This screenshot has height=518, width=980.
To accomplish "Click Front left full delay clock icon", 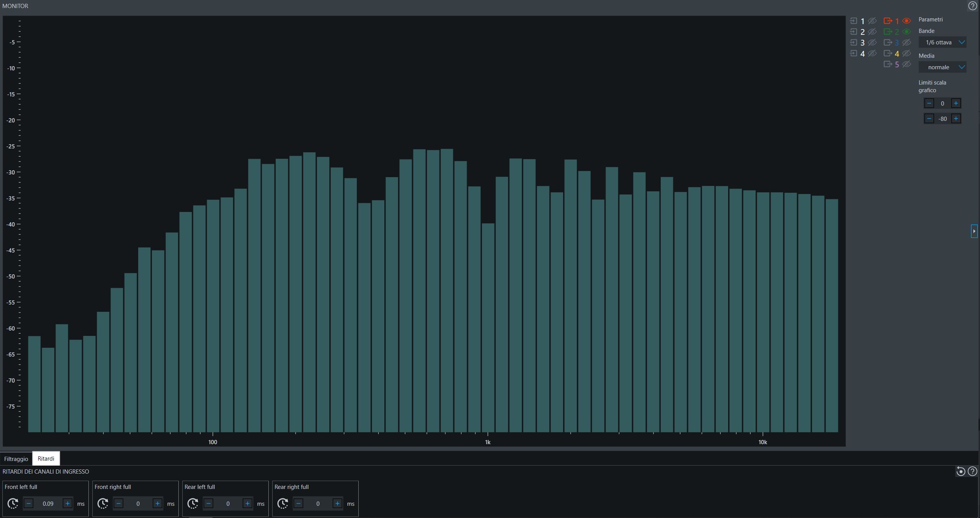I will point(13,503).
